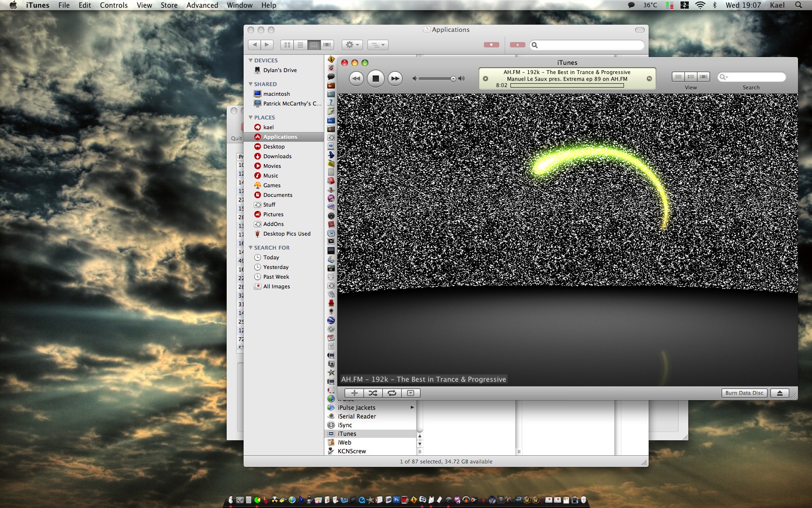Switch Finder to Cover Flow view
The height and width of the screenshot is (508, 812).
coord(327,45)
